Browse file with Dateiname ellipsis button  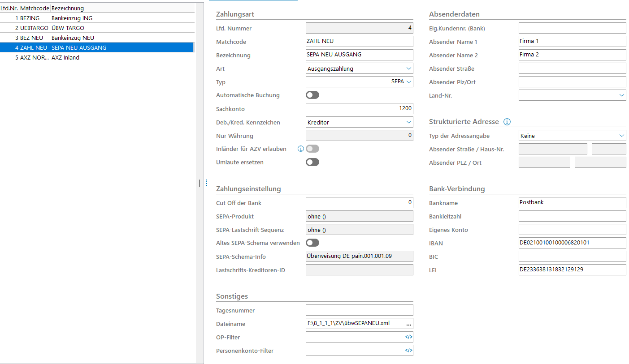click(408, 324)
